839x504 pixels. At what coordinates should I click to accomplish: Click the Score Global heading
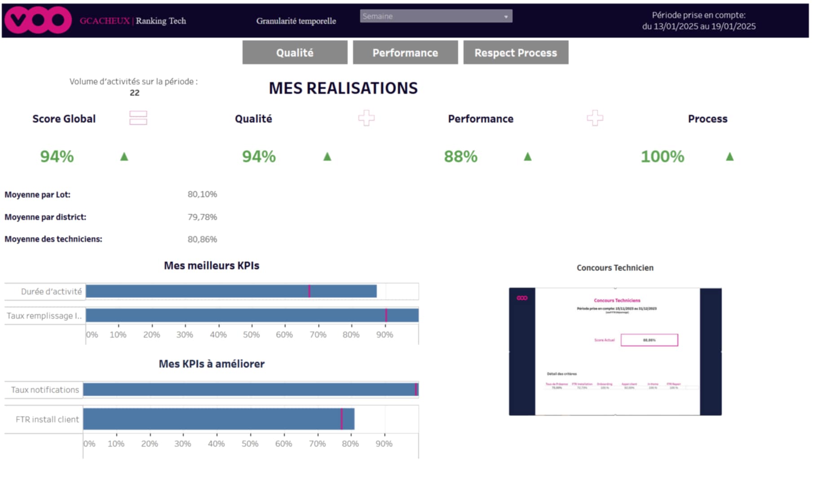[x=64, y=119]
